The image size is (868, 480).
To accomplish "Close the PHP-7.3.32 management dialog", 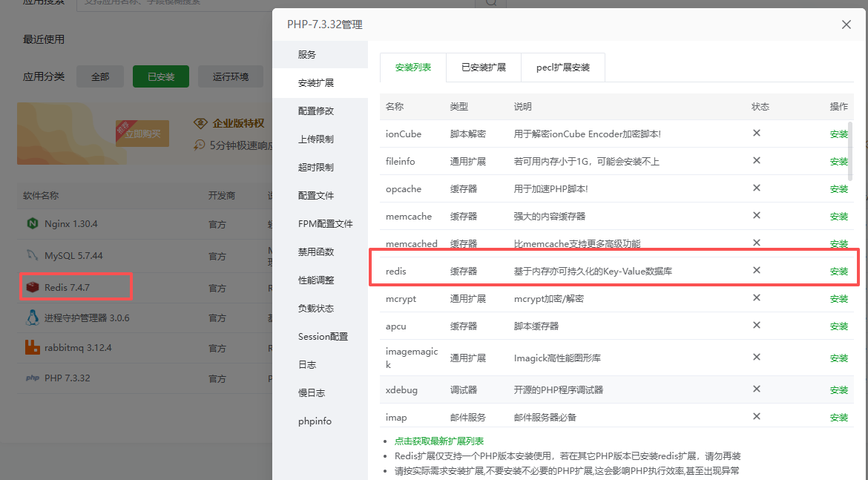I will 846,24.
